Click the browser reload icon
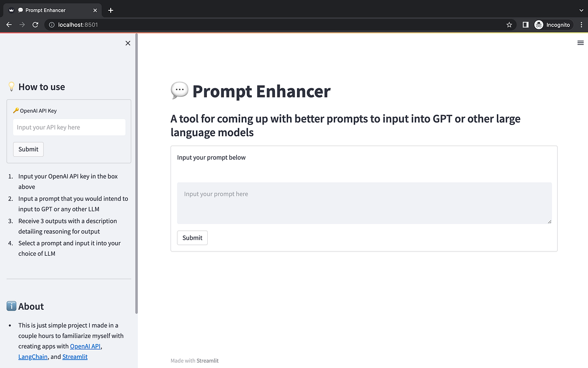Viewport: 588px width, 368px height. 35,25
